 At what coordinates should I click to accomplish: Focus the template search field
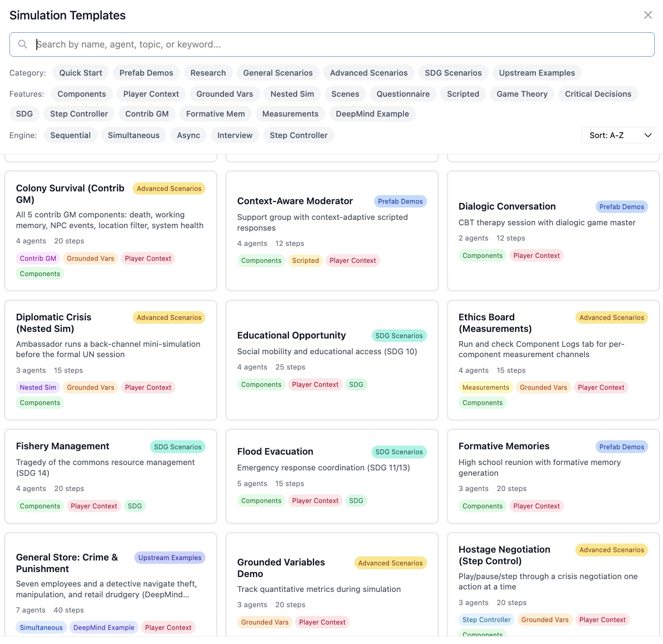[x=332, y=44]
